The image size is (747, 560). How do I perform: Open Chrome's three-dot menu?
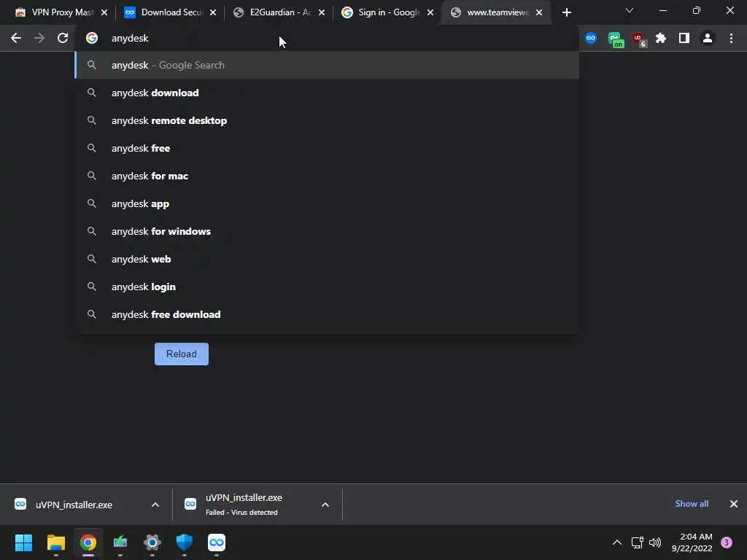[x=731, y=38]
